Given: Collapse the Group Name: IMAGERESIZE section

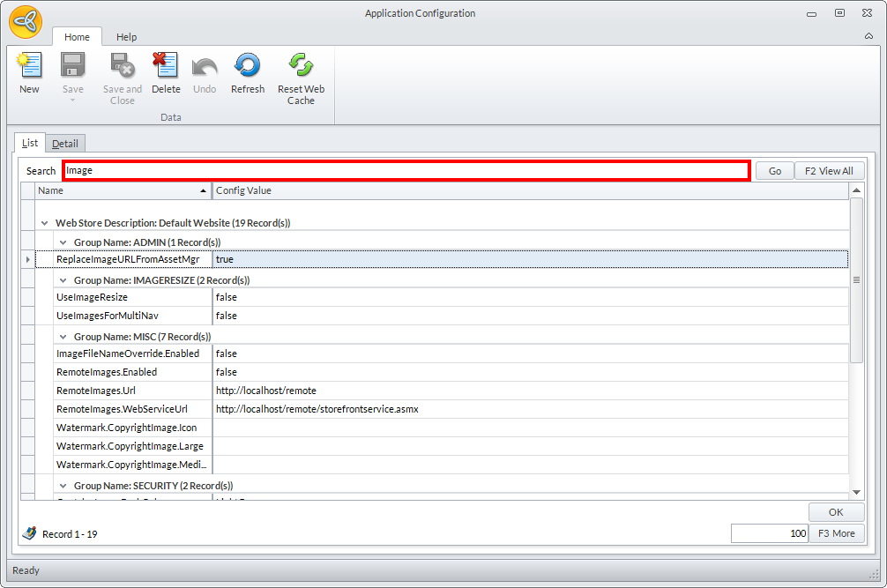Looking at the screenshot, I should click(63, 280).
